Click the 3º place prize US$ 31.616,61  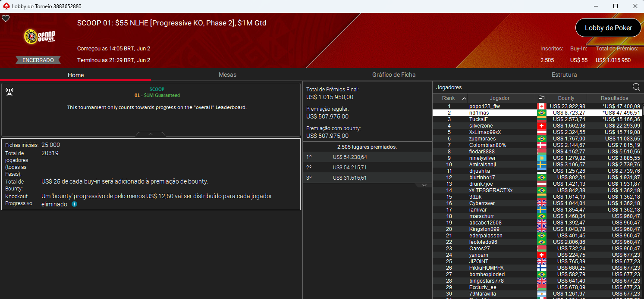(350, 178)
